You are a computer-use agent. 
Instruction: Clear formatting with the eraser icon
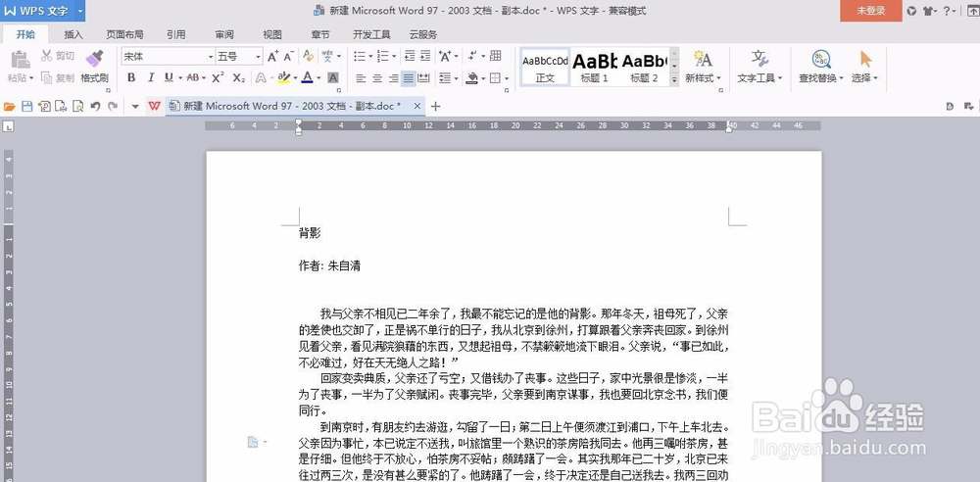pos(308,56)
